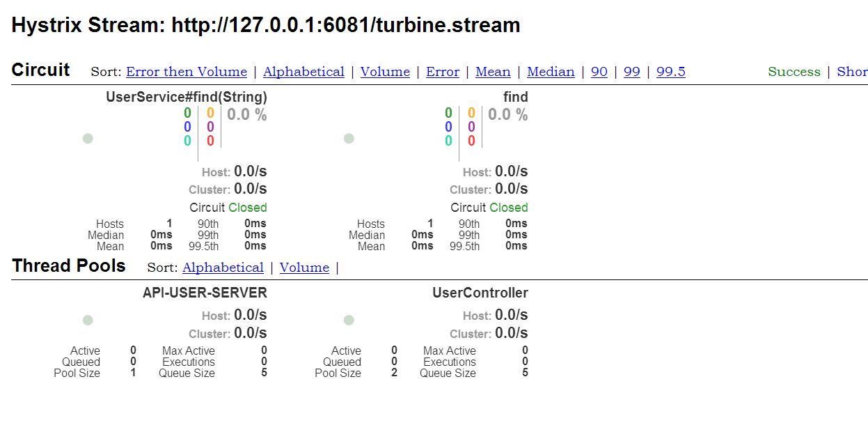
Task: Click Pool Size value of API-USER-SERVER
Action: (133, 373)
